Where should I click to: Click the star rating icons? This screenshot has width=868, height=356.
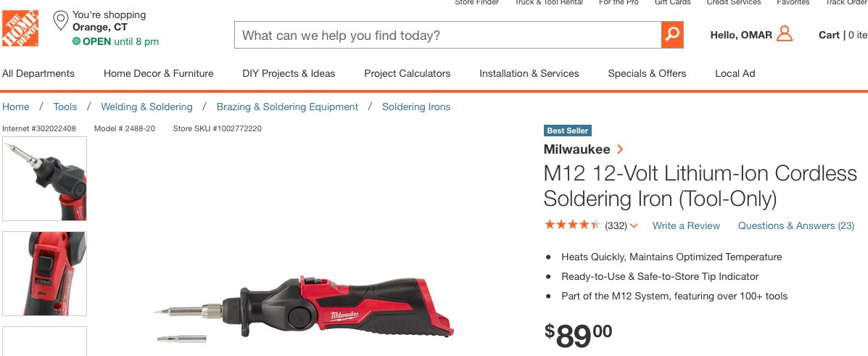[572, 225]
